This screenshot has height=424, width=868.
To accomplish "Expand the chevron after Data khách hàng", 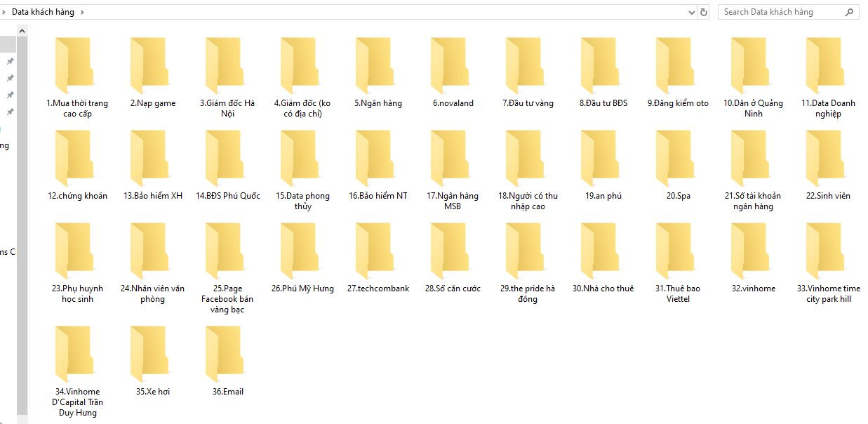I will click(x=82, y=12).
